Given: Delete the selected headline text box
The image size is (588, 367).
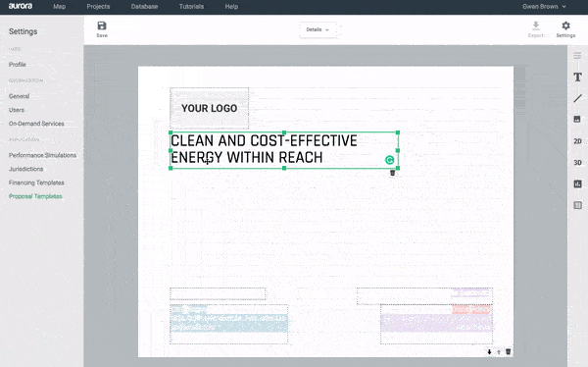Looking at the screenshot, I should (393, 173).
